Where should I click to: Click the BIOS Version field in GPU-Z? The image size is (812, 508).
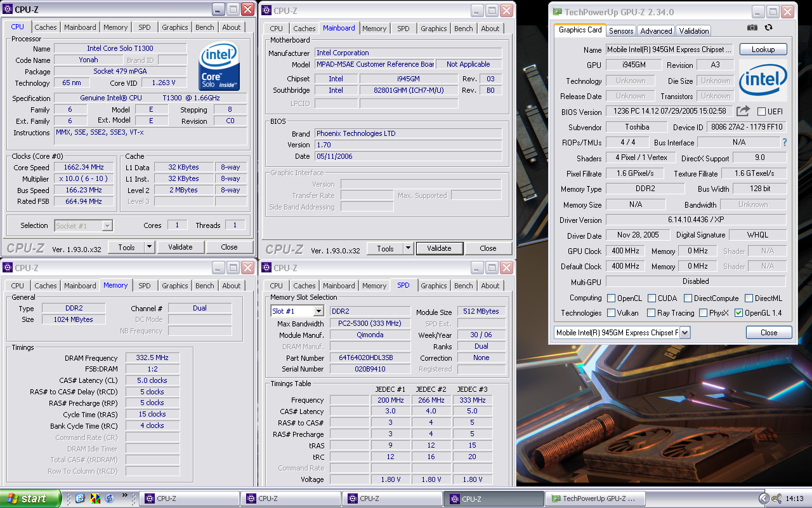[x=670, y=112]
